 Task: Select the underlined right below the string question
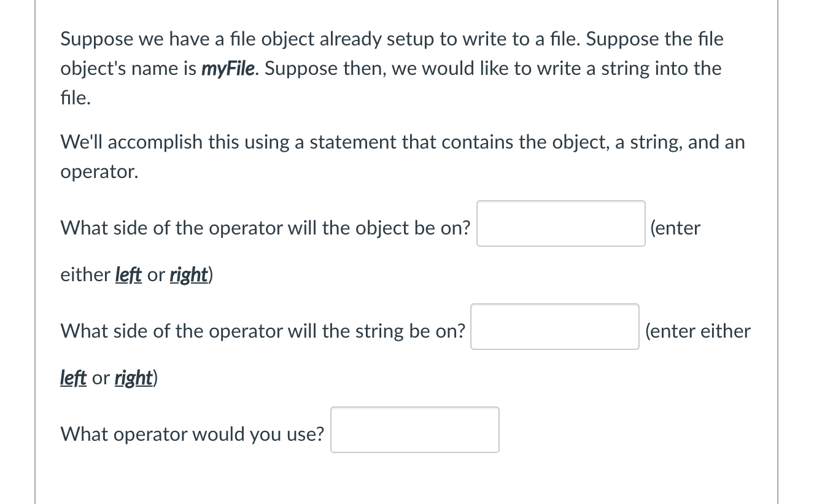point(133,378)
